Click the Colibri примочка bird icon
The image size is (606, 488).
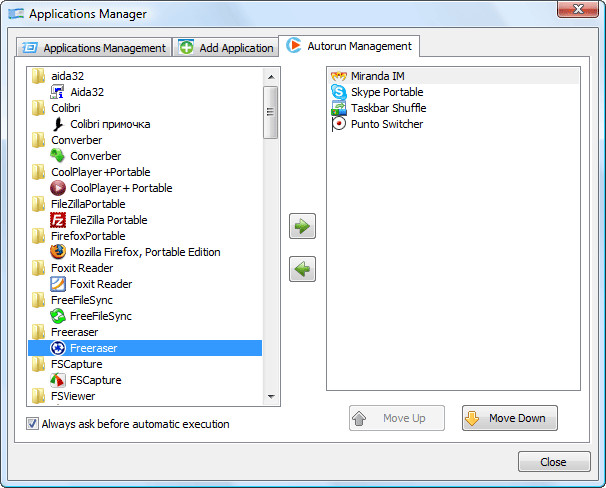point(58,124)
